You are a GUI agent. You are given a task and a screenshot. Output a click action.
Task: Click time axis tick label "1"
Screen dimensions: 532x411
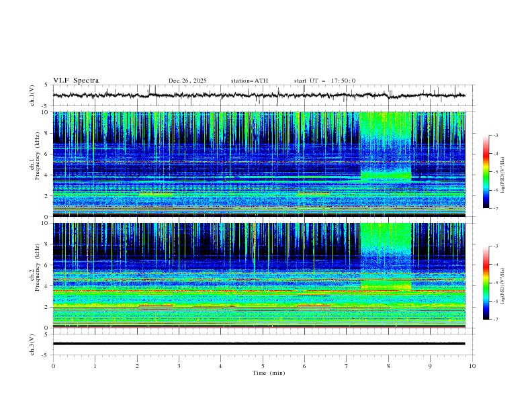95,366
